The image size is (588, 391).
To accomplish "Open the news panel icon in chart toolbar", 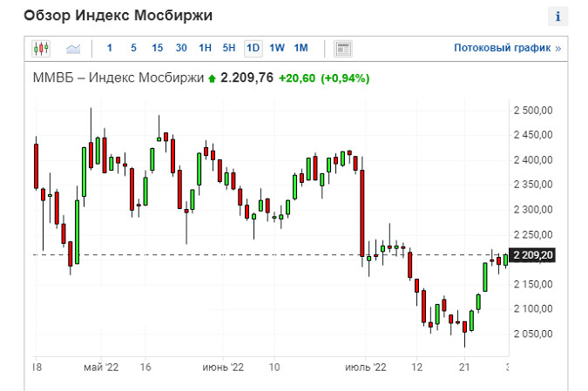I will click(x=343, y=48).
